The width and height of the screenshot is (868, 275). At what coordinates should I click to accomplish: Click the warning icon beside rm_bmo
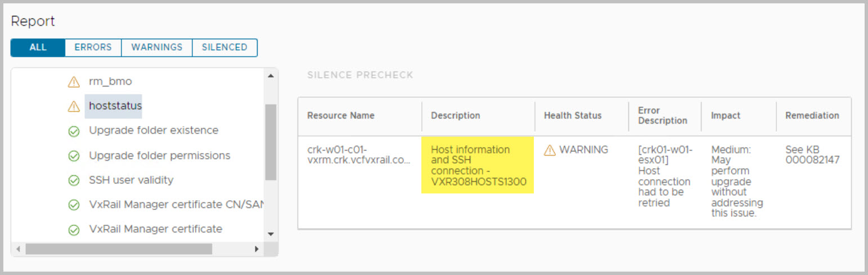click(x=74, y=82)
